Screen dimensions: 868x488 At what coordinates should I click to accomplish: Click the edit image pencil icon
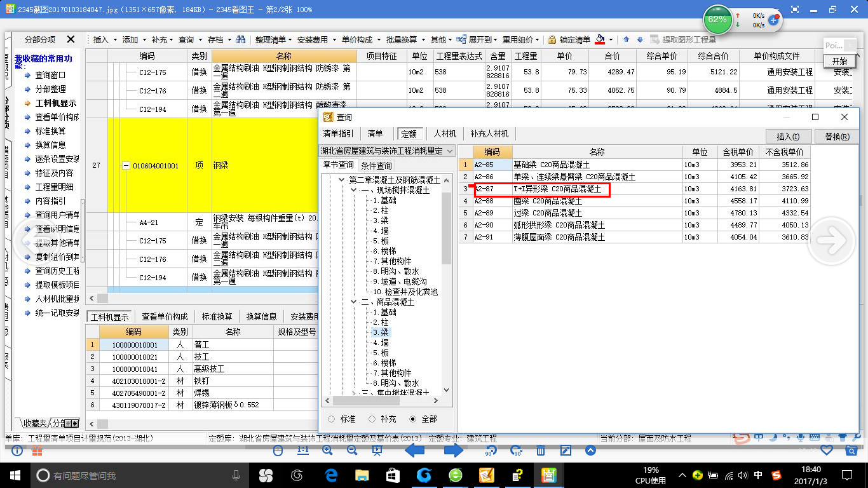point(566,451)
